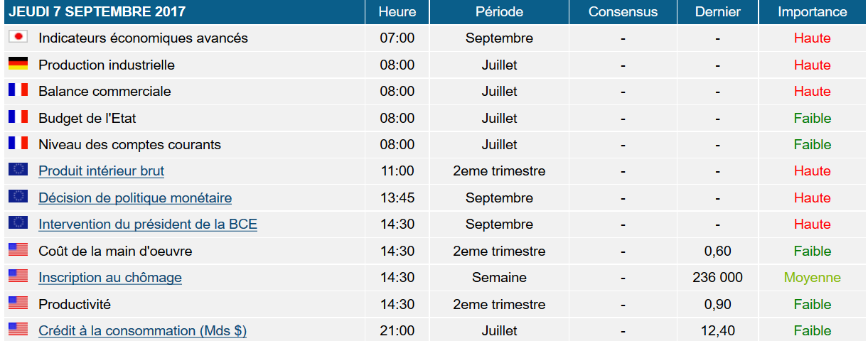Click the Heure column header
Image resolution: width=868 pixels, height=341 pixels.
tap(397, 12)
